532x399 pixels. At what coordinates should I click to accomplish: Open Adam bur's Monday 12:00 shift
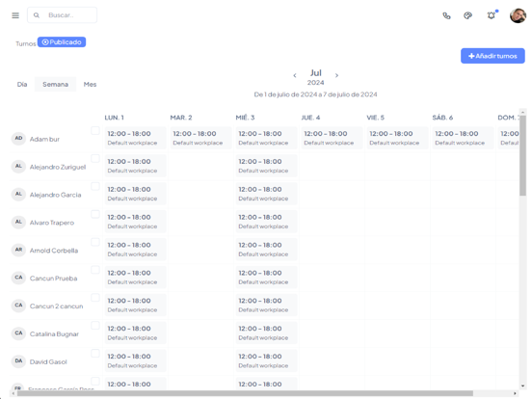coord(135,138)
